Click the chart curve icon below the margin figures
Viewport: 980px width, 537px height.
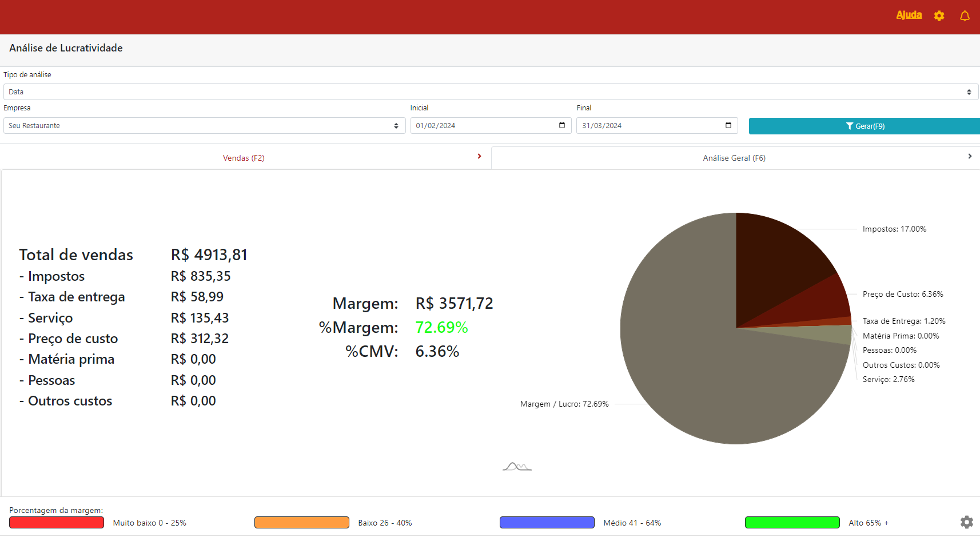(517, 467)
